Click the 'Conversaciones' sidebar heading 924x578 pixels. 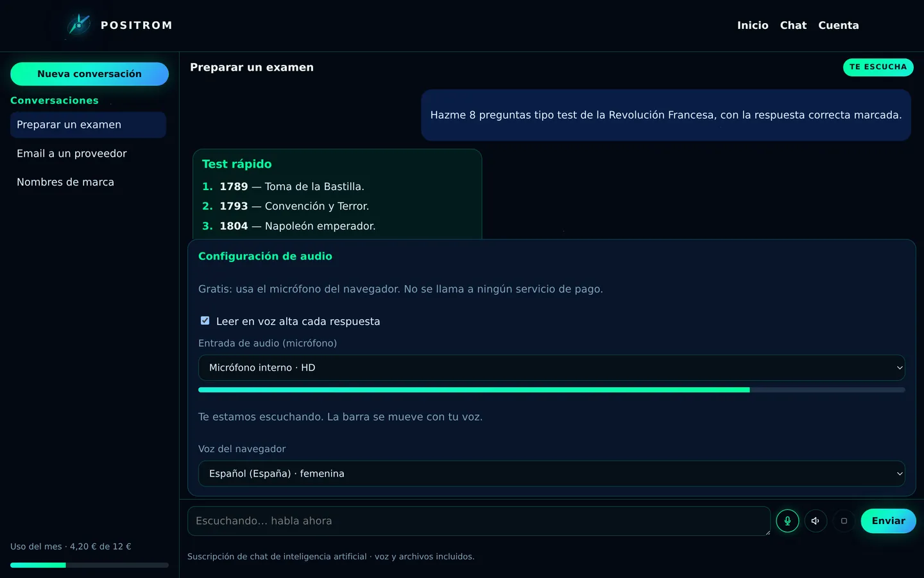(x=55, y=100)
